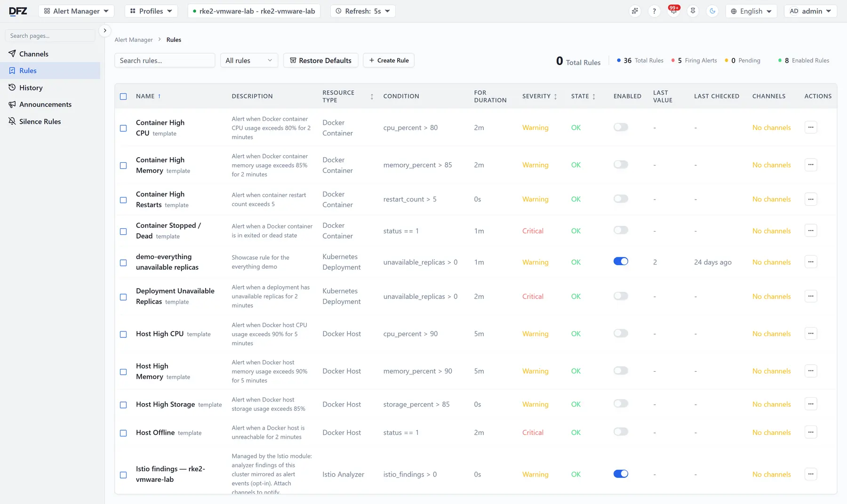
Task: Go to Rules in sidebar
Action: [50, 71]
